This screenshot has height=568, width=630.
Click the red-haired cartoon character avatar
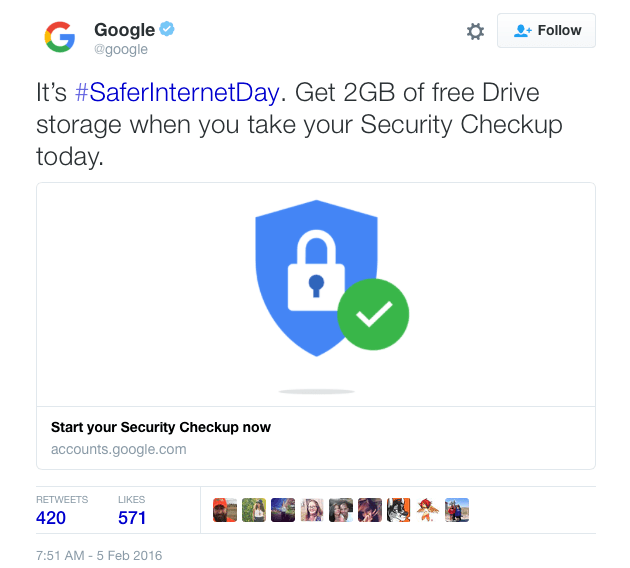pyautogui.click(x=428, y=511)
